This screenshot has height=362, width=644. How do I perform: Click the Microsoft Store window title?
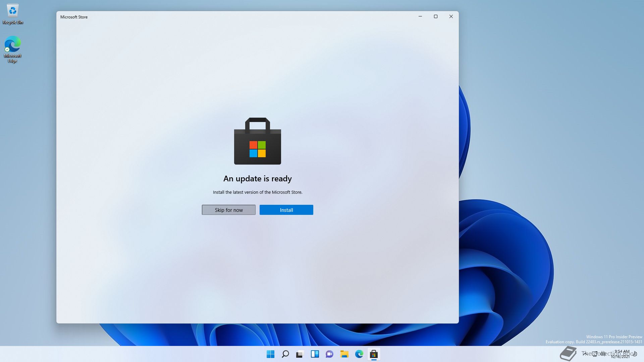(74, 17)
